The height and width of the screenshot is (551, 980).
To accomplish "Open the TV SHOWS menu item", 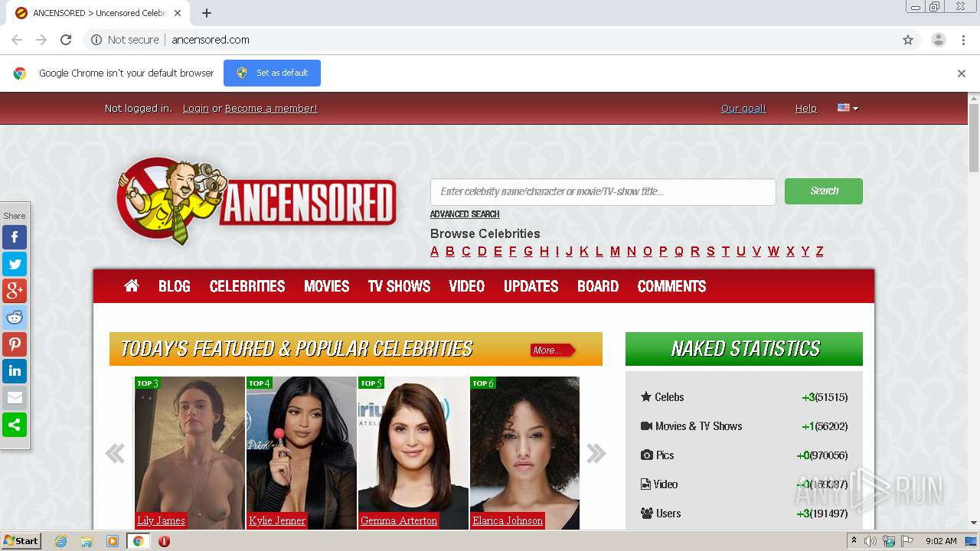I will (399, 286).
